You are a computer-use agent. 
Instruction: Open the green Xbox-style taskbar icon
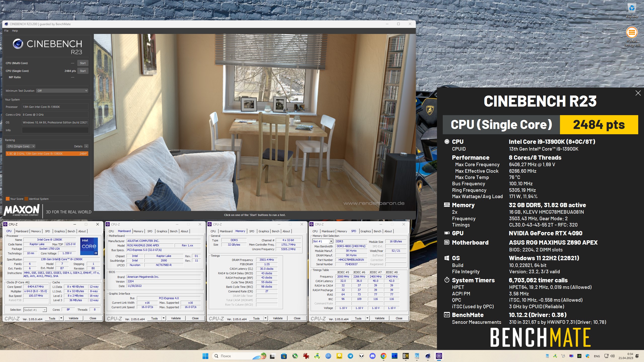tap(295, 356)
